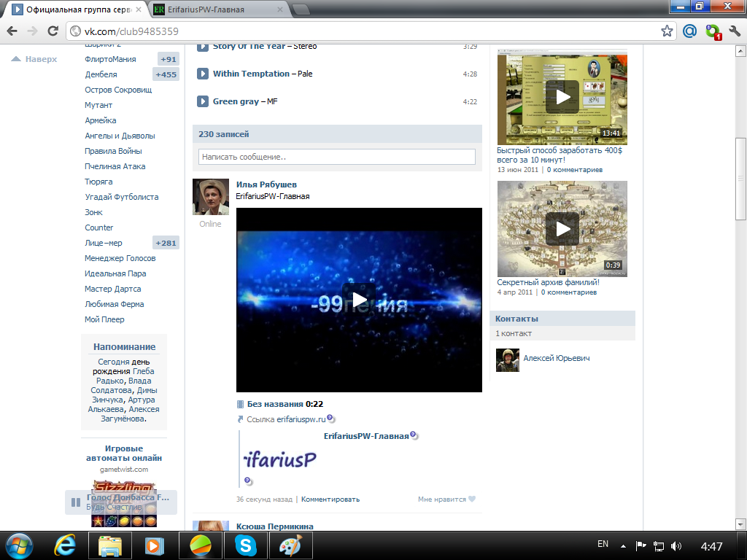
Task: Go back with the browser back arrow
Action: point(12,31)
